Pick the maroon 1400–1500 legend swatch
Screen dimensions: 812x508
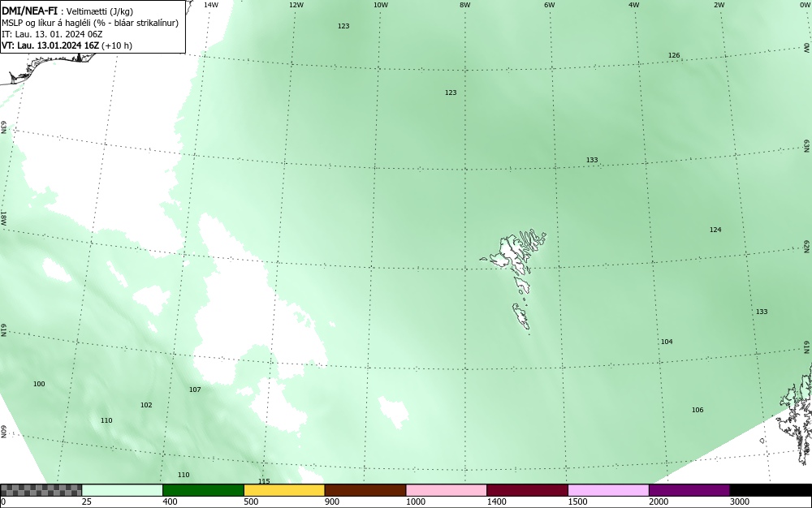tap(527, 490)
